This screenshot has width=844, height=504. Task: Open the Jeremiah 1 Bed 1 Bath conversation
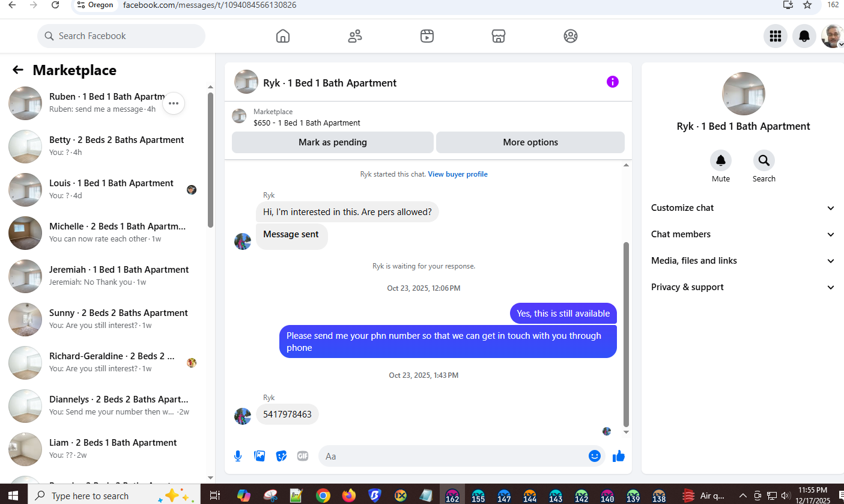point(105,276)
